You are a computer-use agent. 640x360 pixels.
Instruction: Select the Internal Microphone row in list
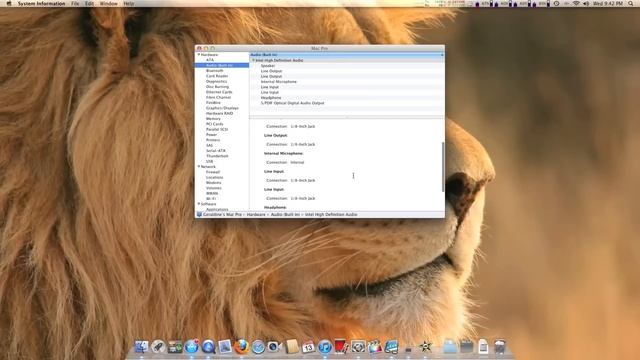(347, 82)
